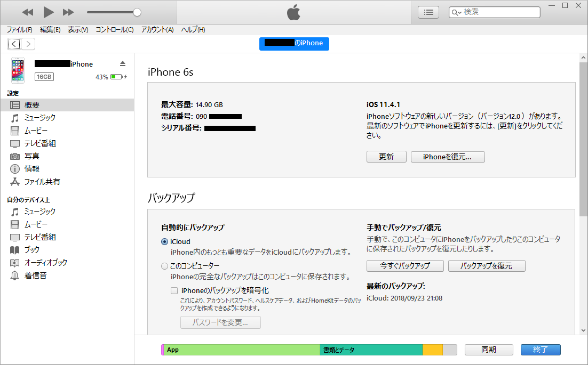
Task: Click the yellow storage bar segment
Action: (x=432, y=350)
